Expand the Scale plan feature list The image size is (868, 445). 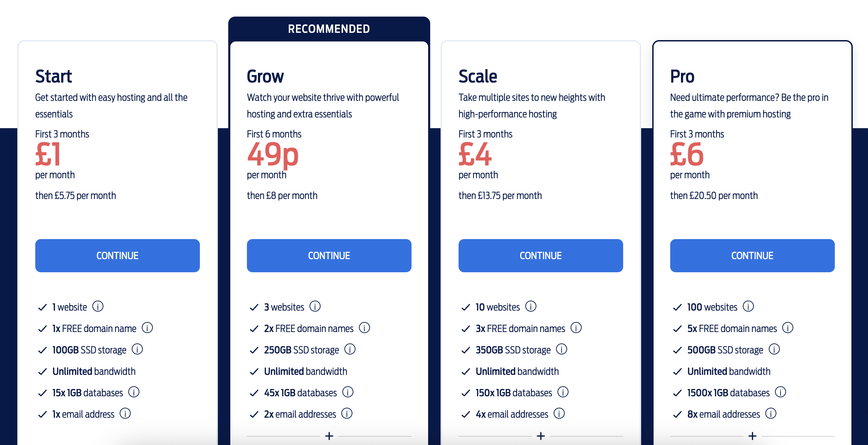(541, 436)
